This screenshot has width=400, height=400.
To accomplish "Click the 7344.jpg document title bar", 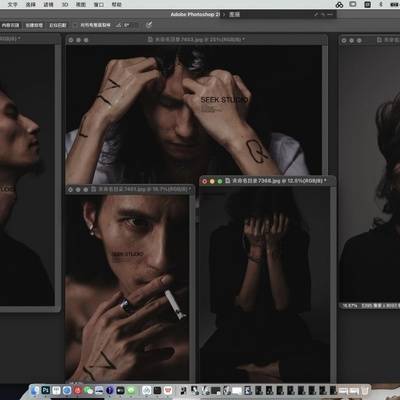I will [267, 181].
